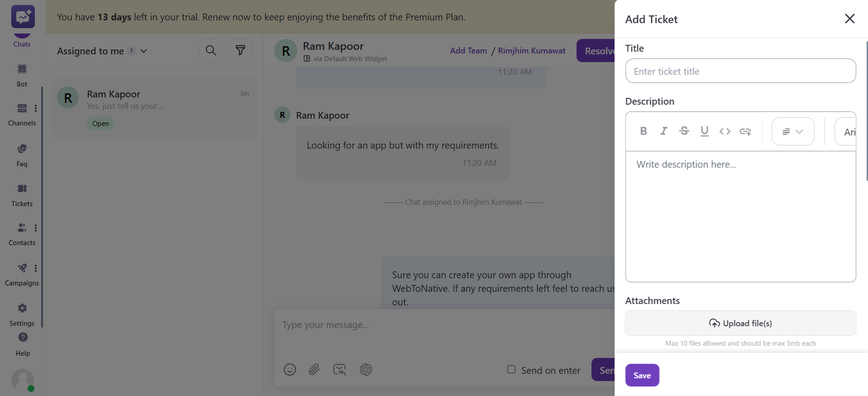Image resolution: width=868 pixels, height=396 pixels.
Task: Enable the Send on enter checkbox
Action: click(511, 370)
